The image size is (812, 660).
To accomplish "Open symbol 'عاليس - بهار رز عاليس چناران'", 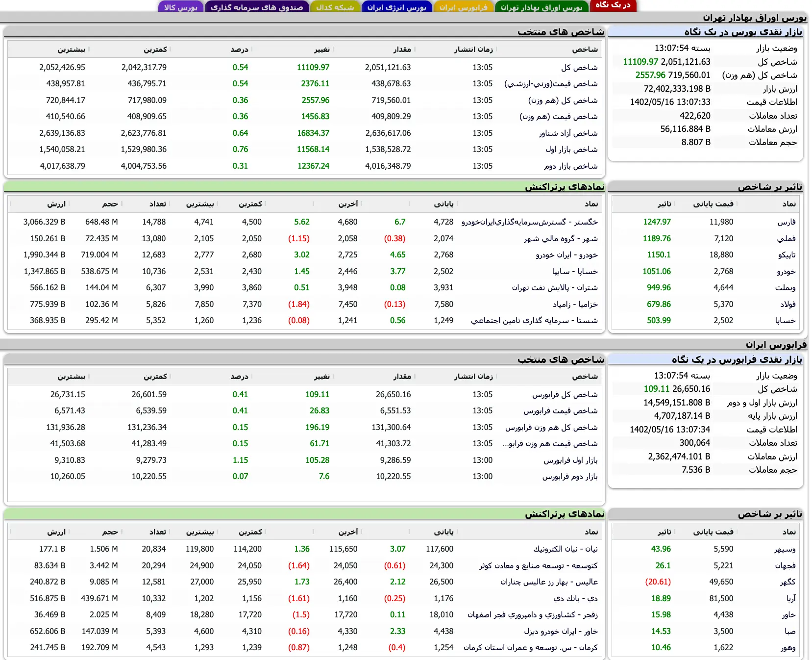I will coord(549,582).
